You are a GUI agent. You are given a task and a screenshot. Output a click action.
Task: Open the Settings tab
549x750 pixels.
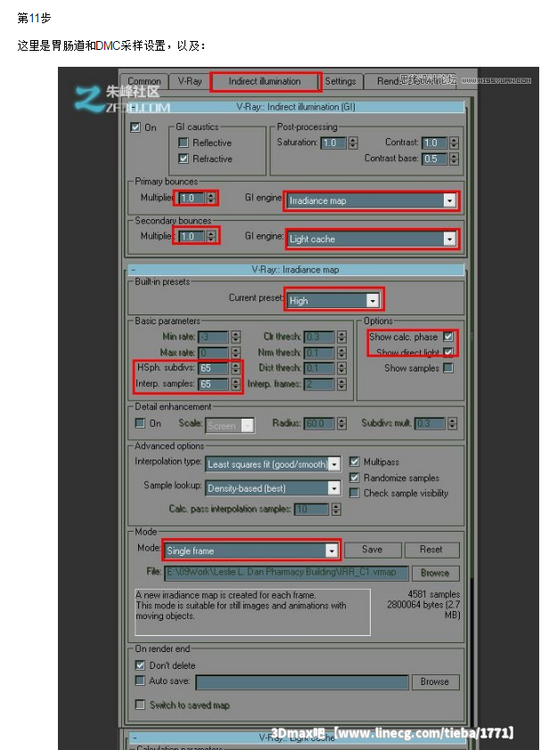pos(340,81)
